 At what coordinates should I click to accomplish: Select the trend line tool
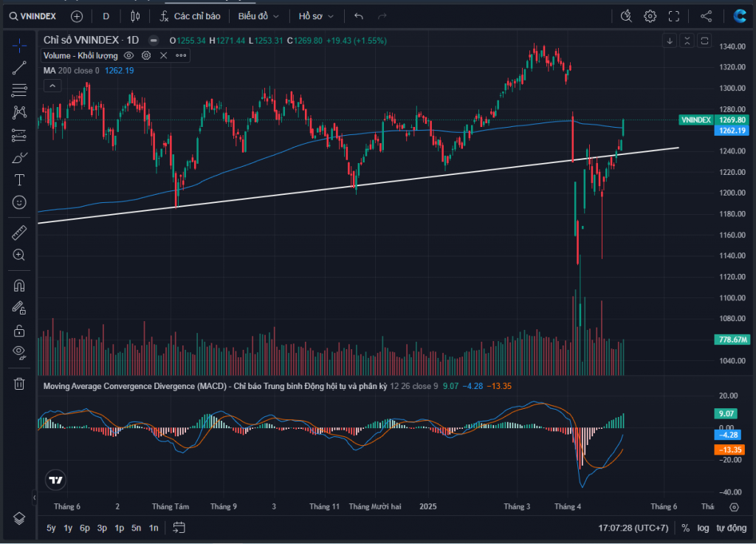[19, 69]
